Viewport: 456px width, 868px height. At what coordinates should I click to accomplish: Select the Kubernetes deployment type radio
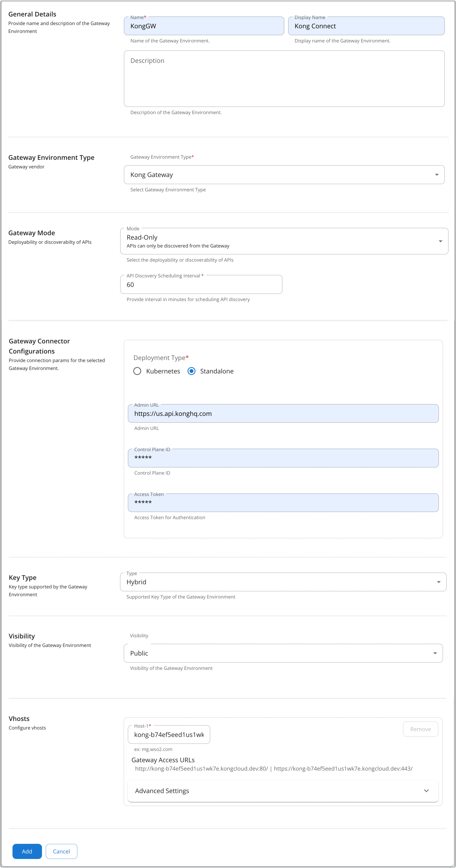[137, 371]
